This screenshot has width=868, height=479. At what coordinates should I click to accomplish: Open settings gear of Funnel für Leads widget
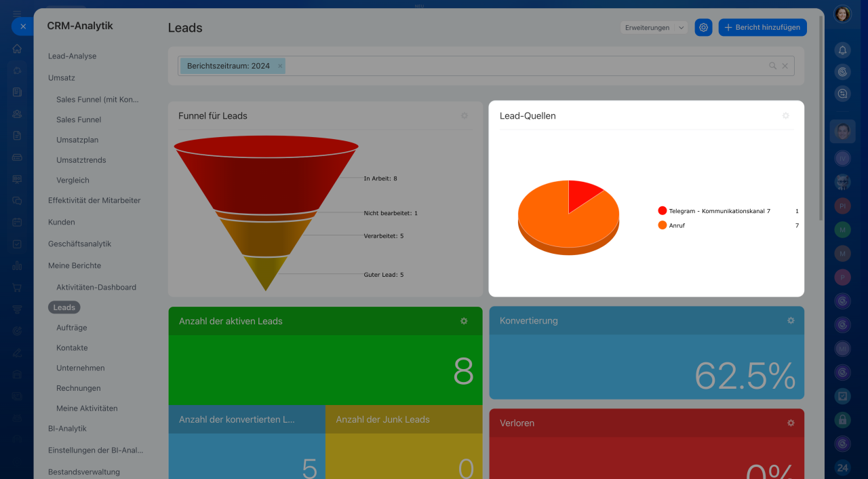(465, 116)
